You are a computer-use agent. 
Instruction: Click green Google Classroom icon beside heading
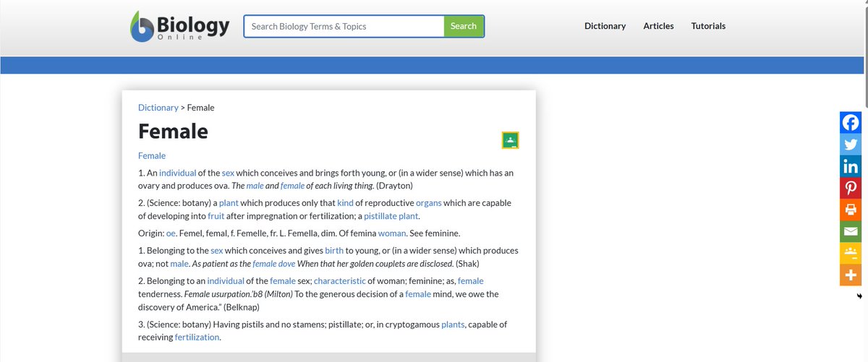click(511, 140)
